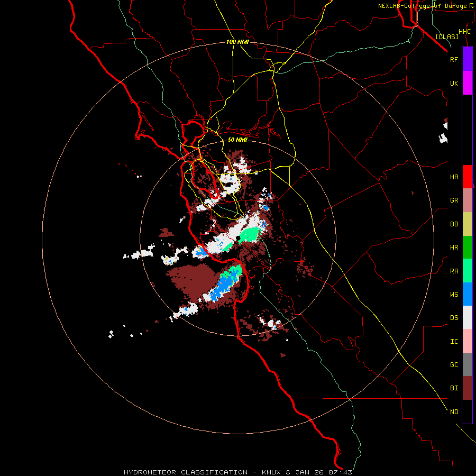Click the "07:43" timestamp at the bottom

(x=340, y=472)
